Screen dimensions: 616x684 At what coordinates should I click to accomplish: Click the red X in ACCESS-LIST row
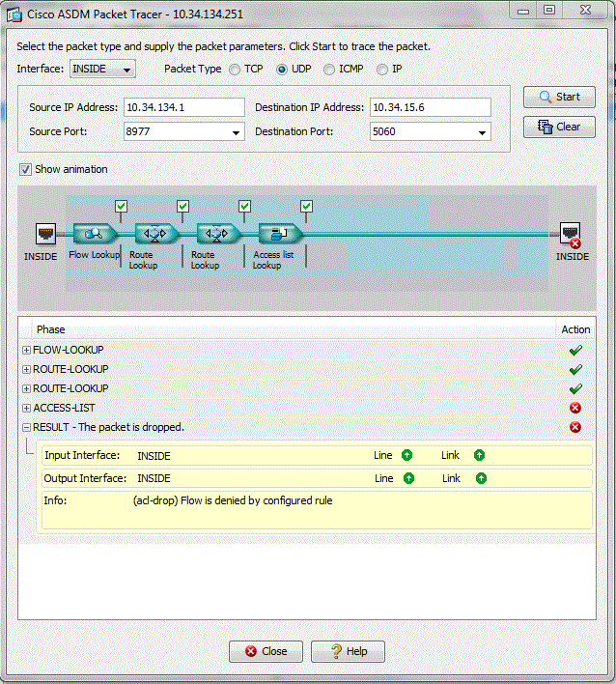[x=575, y=408]
